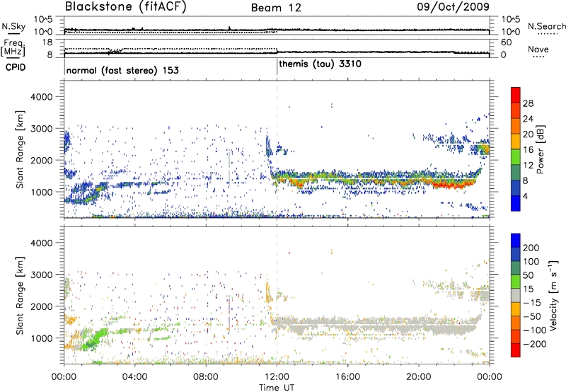Click 'themis (tau) 3310' CPID entry
Viewport: 566px width, 392px height.
tap(320, 64)
